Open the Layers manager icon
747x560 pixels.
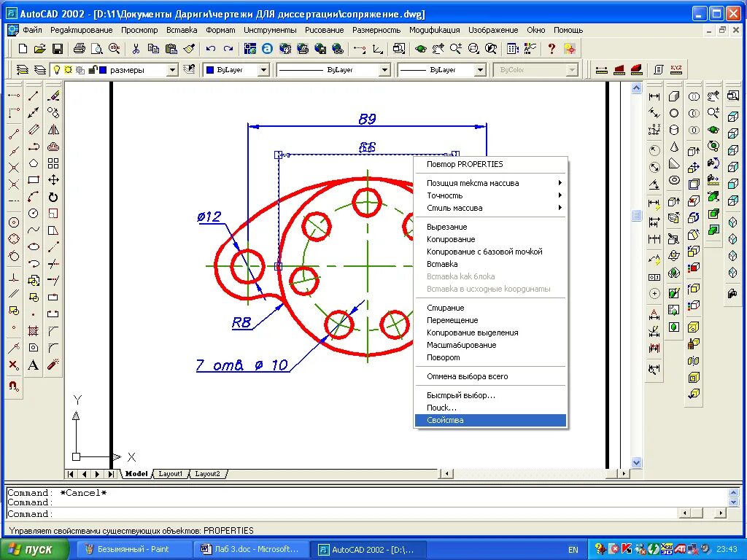pyautogui.click(x=23, y=70)
